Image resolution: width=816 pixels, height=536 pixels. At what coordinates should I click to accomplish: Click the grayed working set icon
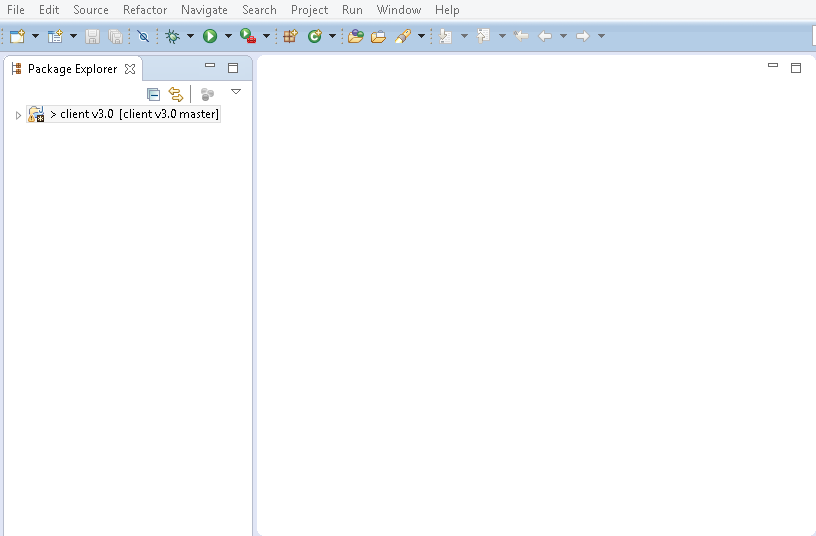click(x=207, y=94)
